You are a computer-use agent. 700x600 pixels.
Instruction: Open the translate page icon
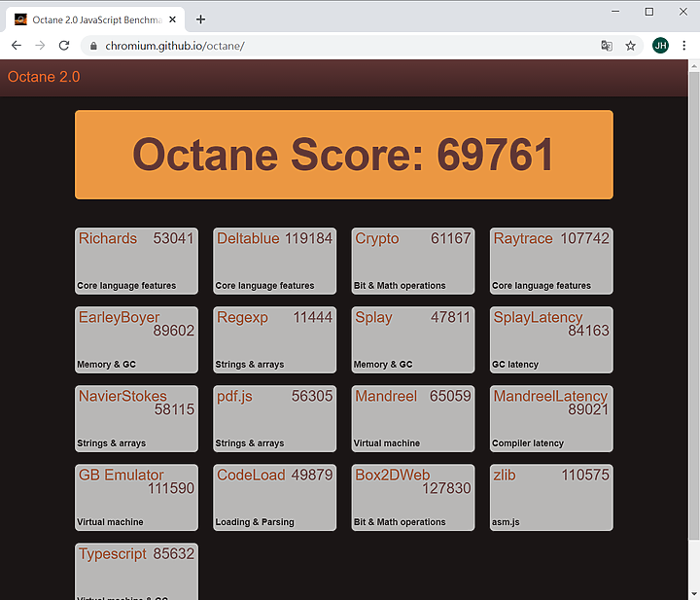click(x=607, y=46)
